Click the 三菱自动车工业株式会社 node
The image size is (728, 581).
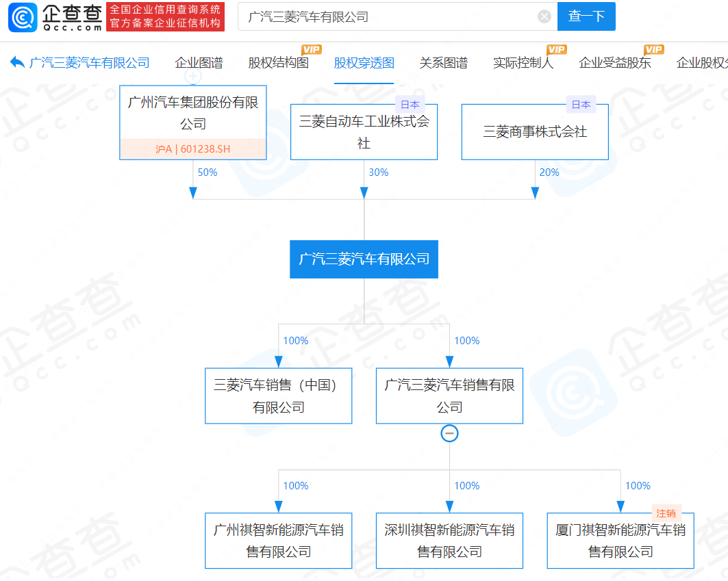364,132
